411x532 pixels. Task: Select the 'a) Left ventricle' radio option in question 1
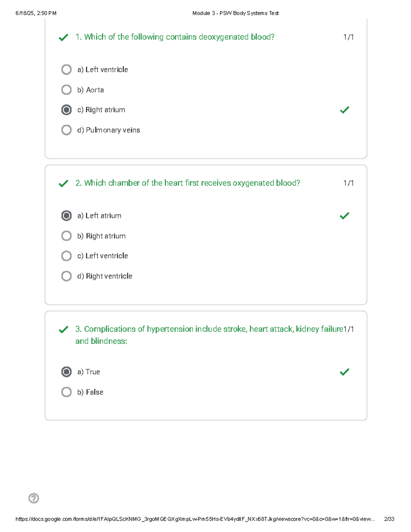[x=66, y=70]
